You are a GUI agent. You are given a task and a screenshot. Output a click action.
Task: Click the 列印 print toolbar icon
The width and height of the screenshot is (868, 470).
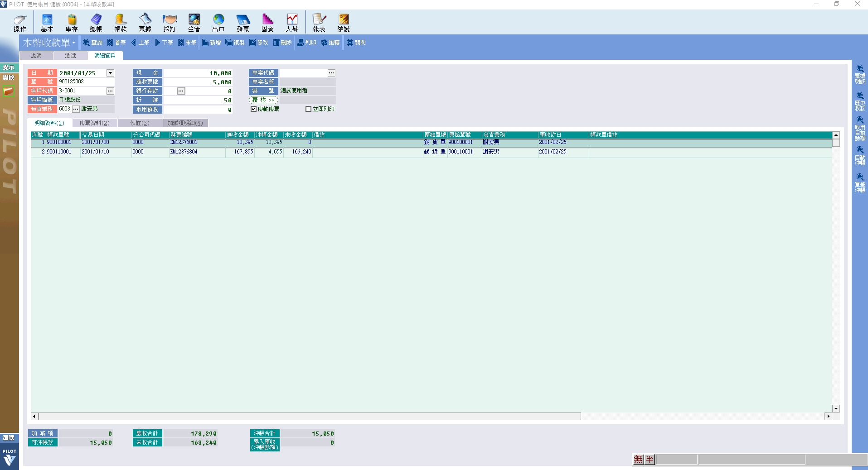click(x=306, y=43)
